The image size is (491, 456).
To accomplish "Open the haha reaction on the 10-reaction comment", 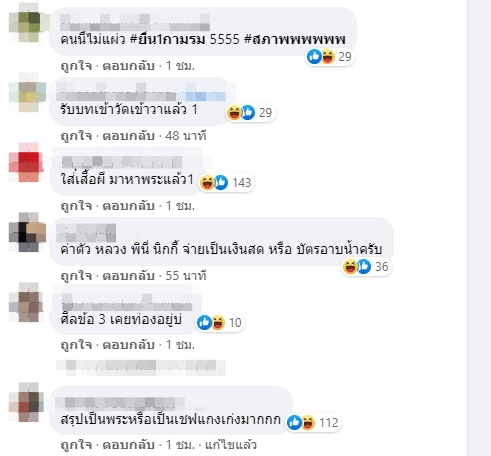I will click(x=218, y=322).
